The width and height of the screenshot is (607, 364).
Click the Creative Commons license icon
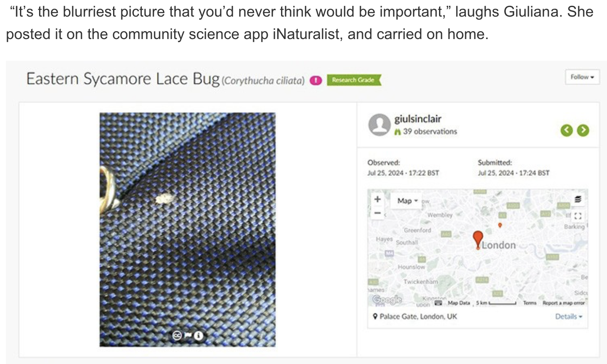177,335
